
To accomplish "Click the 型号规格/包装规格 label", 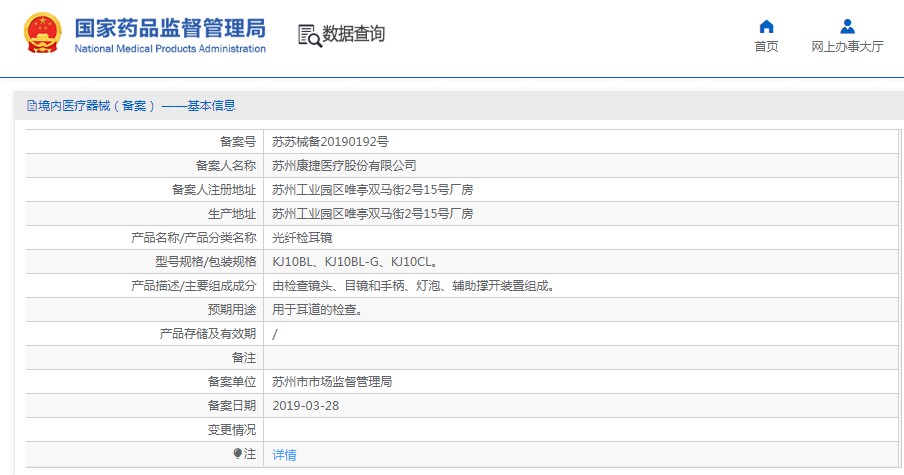I will tap(205, 262).
